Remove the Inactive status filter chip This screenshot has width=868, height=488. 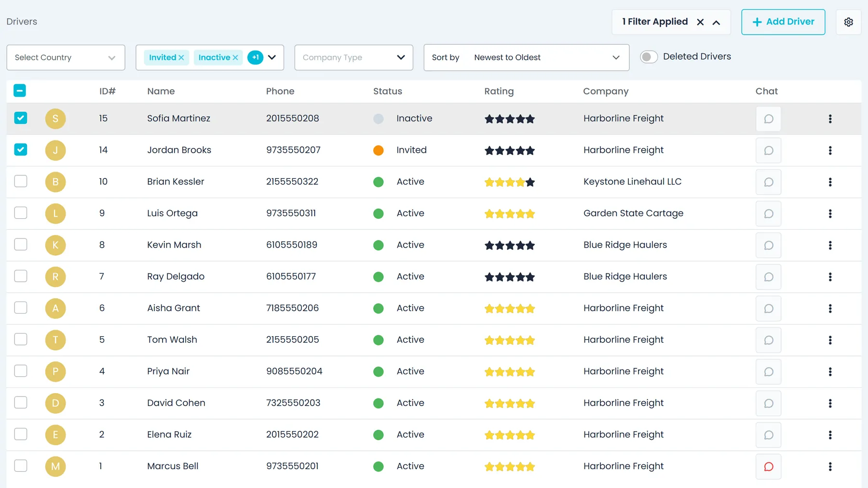[x=235, y=58]
